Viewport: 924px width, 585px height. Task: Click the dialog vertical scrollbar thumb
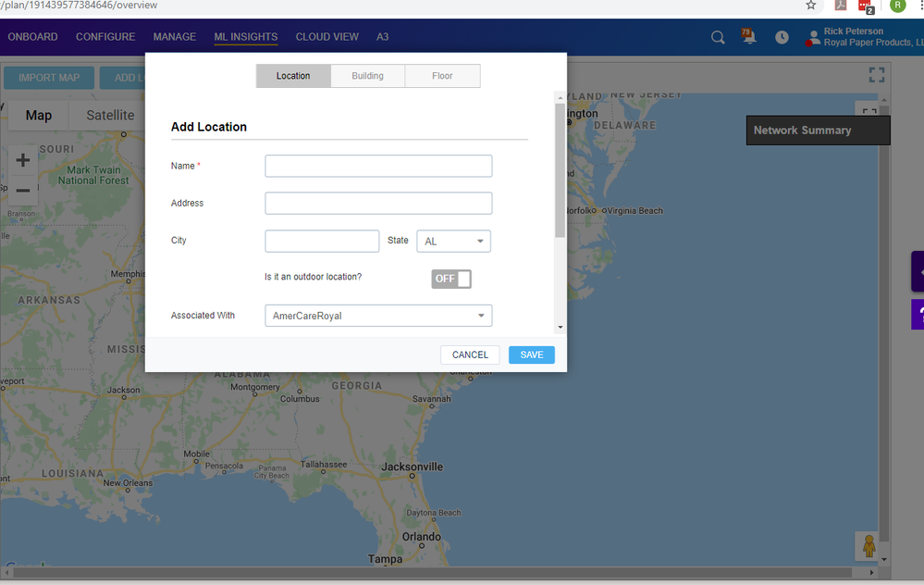(560, 170)
